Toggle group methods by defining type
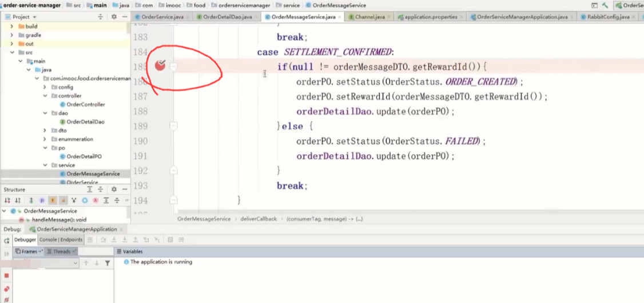Image resolution: width=644 pixels, height=303 pixels. (74, 200)
